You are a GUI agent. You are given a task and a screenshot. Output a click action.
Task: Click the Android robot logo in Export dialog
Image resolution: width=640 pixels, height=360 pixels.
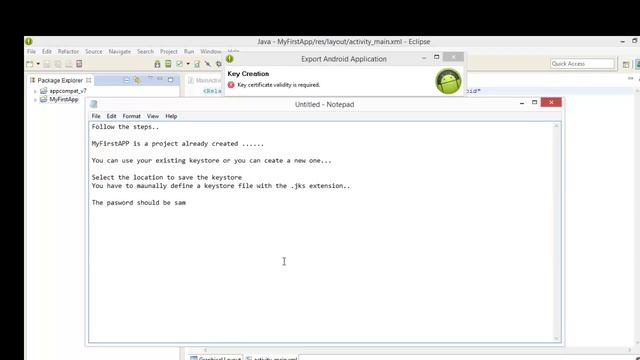pos(448,81)
